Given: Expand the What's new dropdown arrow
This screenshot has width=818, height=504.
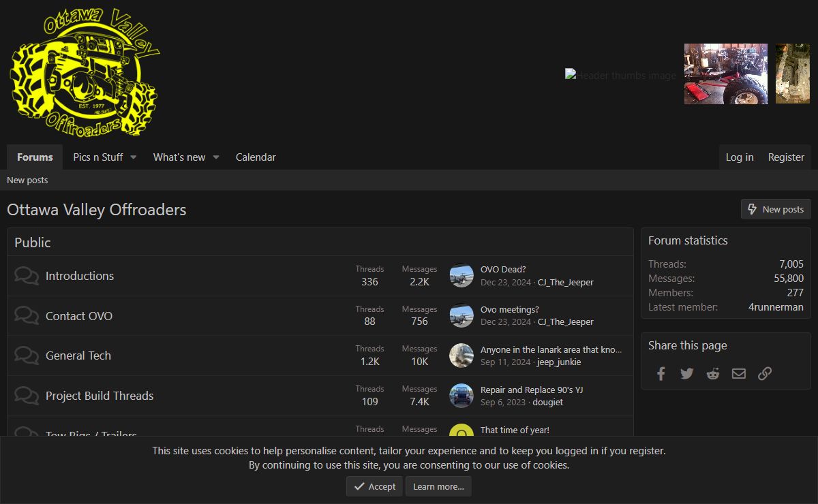Looking at the screenshot, I should 216,157.
